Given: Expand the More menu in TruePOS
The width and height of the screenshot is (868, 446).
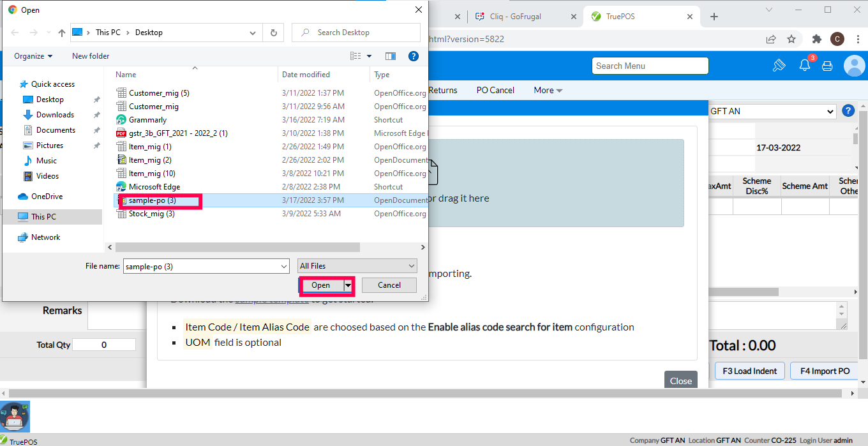Looking at the screenshot, I should tap(548, 90).
